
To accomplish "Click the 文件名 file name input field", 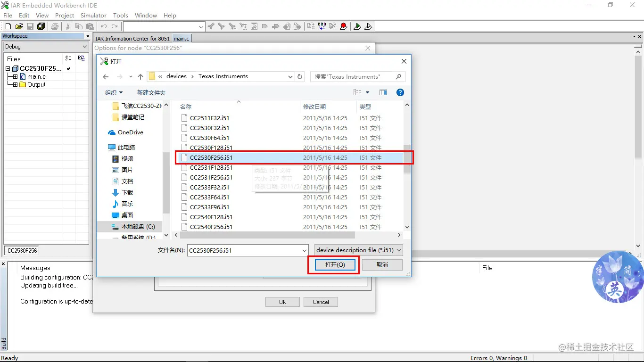I will (x=248, y=250).
